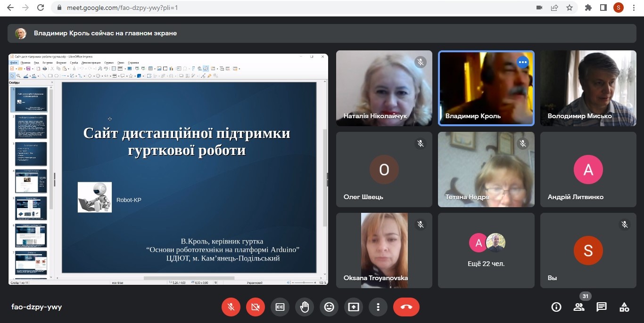This screenshot has width=644, height=323.
Task: Click the Владимир Кроль сейчас на главном экране banner
Action: coord(322,33)
